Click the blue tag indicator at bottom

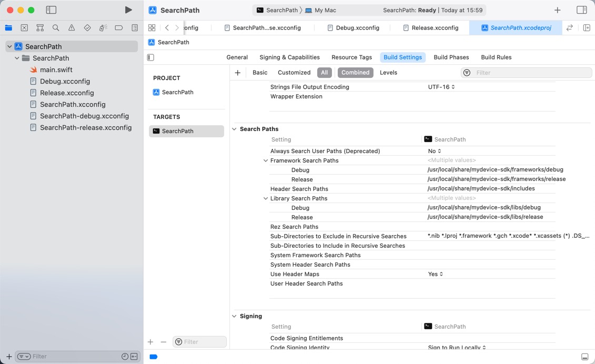153,357
